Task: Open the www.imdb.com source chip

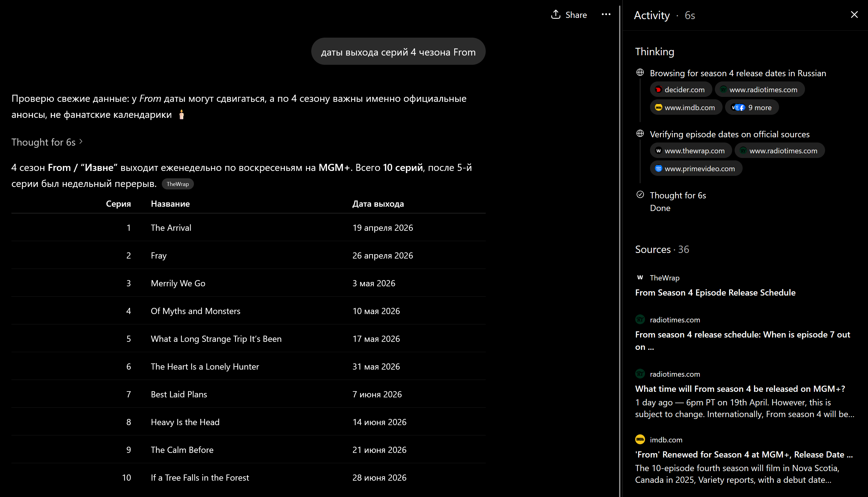Action: point(686,108)
